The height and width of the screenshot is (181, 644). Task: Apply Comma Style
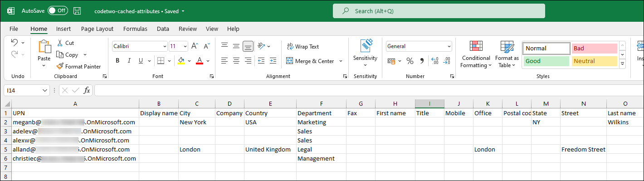coord(422,61)
